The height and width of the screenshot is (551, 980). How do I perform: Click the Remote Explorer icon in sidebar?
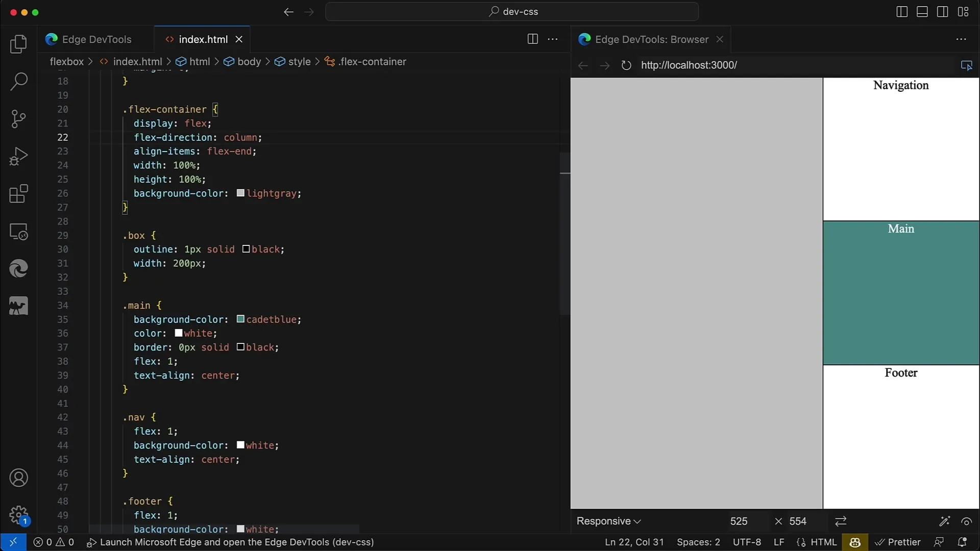pos(18,232)
